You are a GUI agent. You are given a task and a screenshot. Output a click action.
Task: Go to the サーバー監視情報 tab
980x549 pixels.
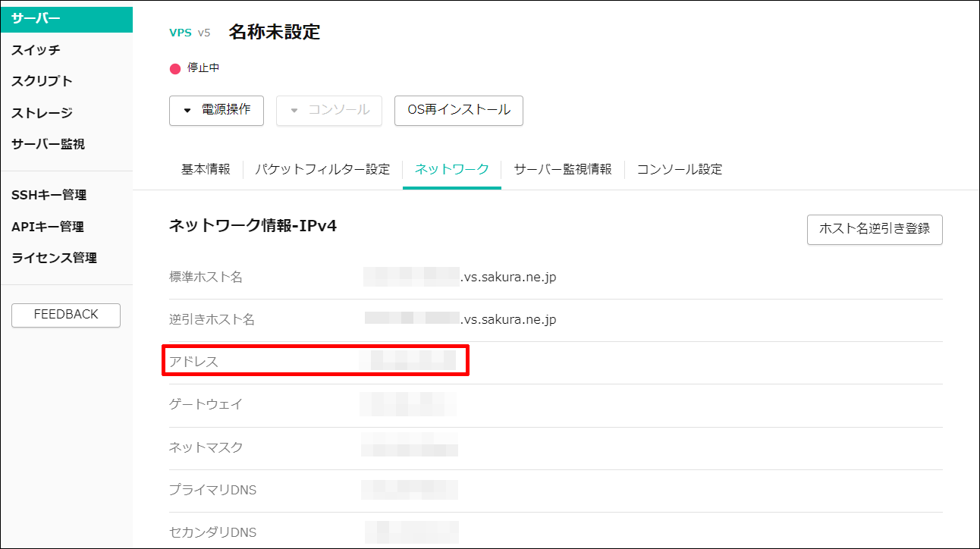562,169
